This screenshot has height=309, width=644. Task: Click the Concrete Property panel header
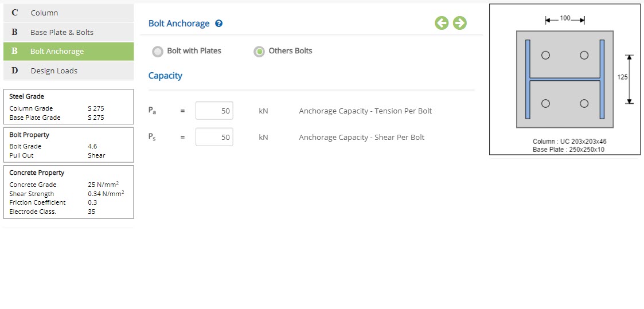[37, 173]
